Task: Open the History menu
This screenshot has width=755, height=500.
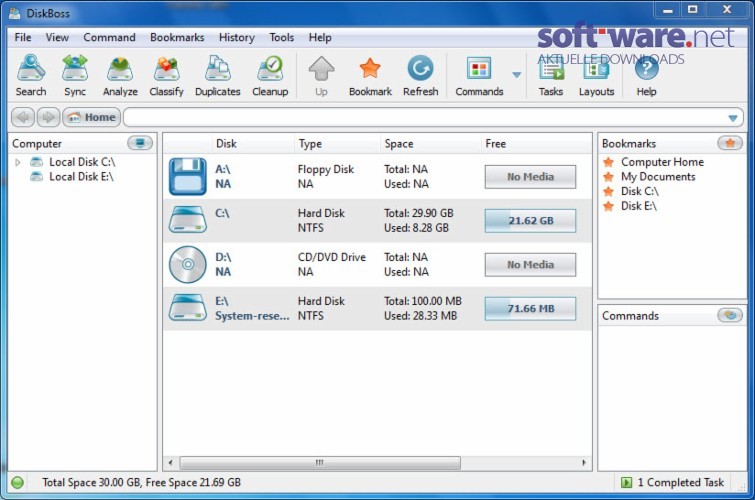Action: tap(236, 37)
